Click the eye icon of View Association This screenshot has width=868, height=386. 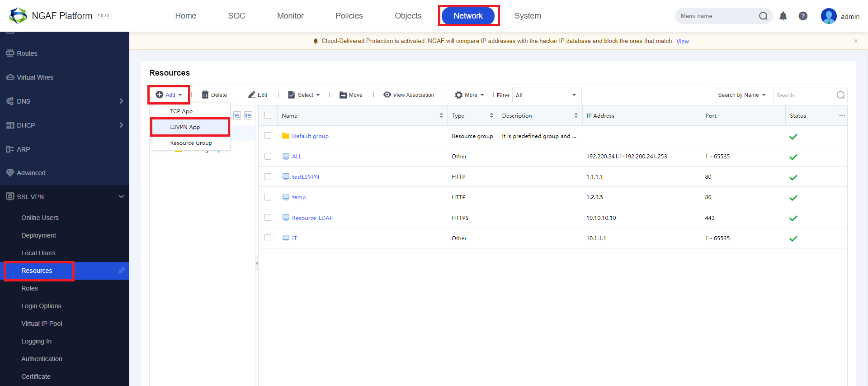[x=387, y=95]
